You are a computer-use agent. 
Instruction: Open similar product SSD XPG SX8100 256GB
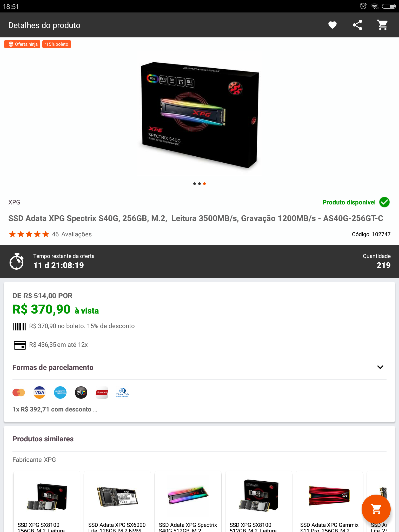tap(47, 501)
